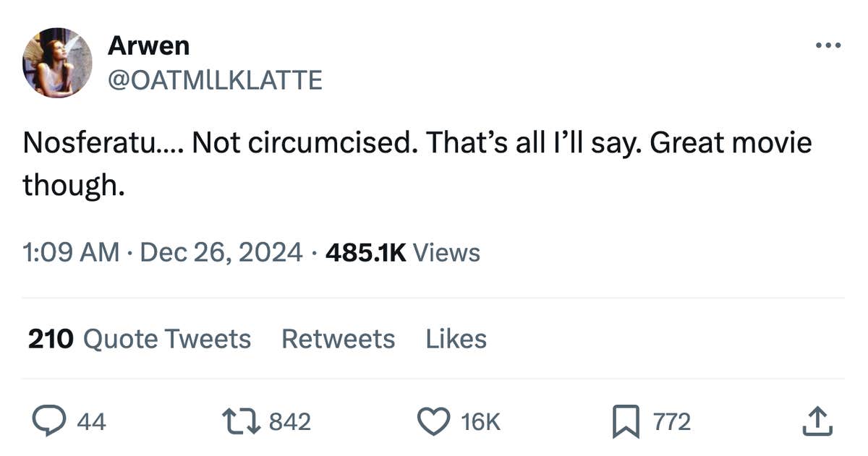Click the @OATMILKLATTE handle

coord(214,79)
